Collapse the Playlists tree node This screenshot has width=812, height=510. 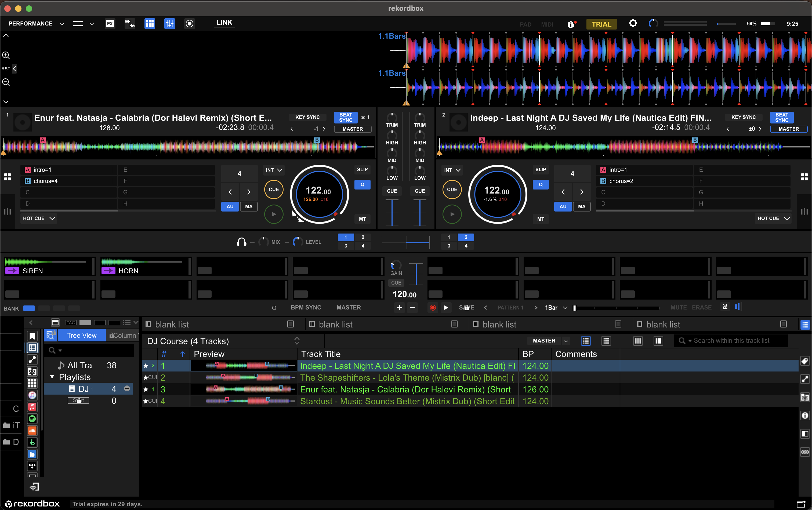pyautogui.click(x=52, y=377)
